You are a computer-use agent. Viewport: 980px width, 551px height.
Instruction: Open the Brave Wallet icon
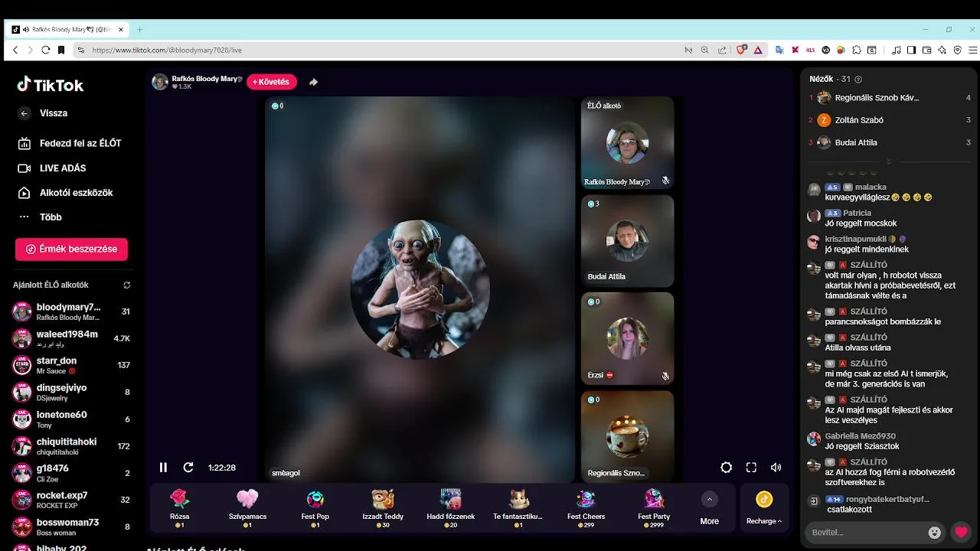926,50
